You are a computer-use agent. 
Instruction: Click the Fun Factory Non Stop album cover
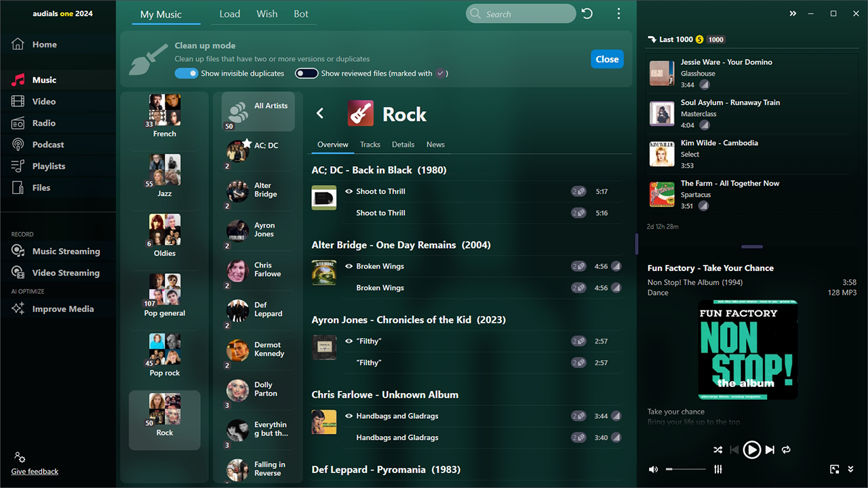click(x=747, y=350)
